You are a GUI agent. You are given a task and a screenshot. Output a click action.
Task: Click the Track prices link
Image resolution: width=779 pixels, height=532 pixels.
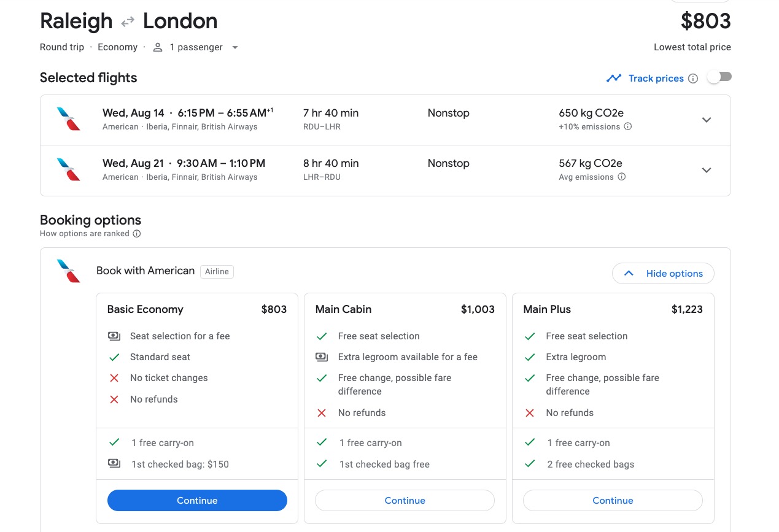(656, 78)
